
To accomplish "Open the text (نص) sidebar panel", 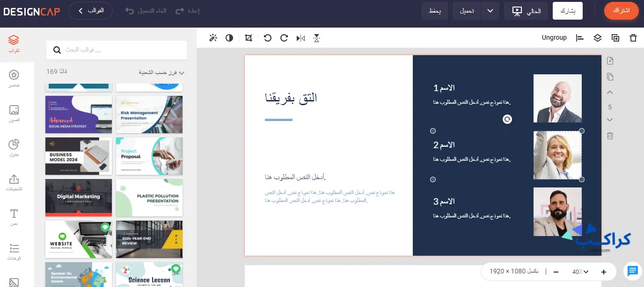I will pos(14,217).
